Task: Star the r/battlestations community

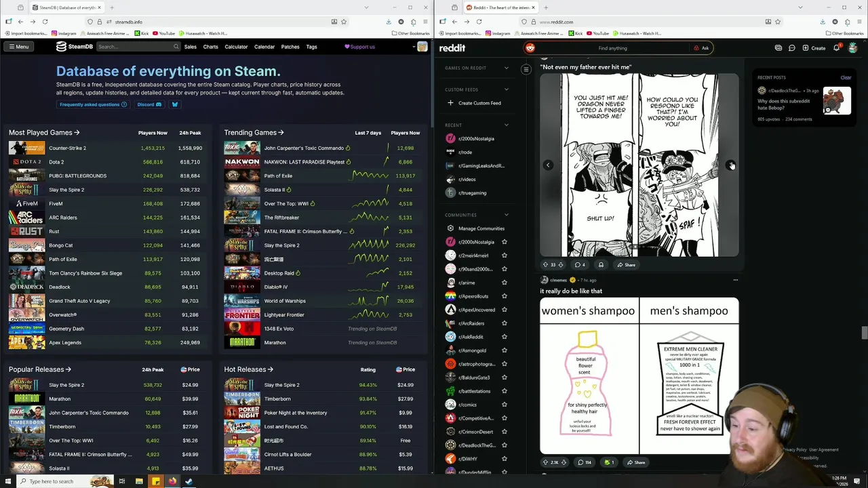Action: click(504, 391)
